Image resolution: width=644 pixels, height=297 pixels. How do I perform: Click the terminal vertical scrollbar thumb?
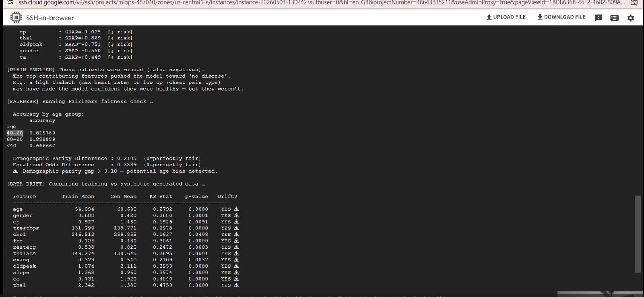638,234
